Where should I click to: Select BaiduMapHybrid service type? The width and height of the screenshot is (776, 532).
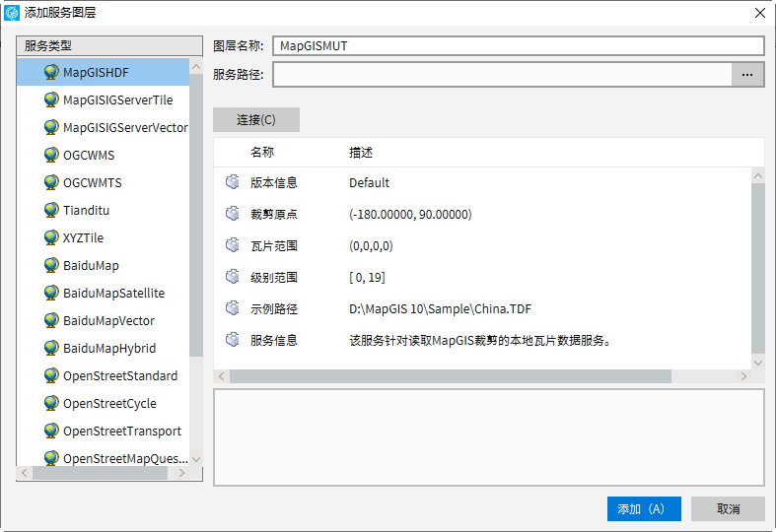(103, 349)
